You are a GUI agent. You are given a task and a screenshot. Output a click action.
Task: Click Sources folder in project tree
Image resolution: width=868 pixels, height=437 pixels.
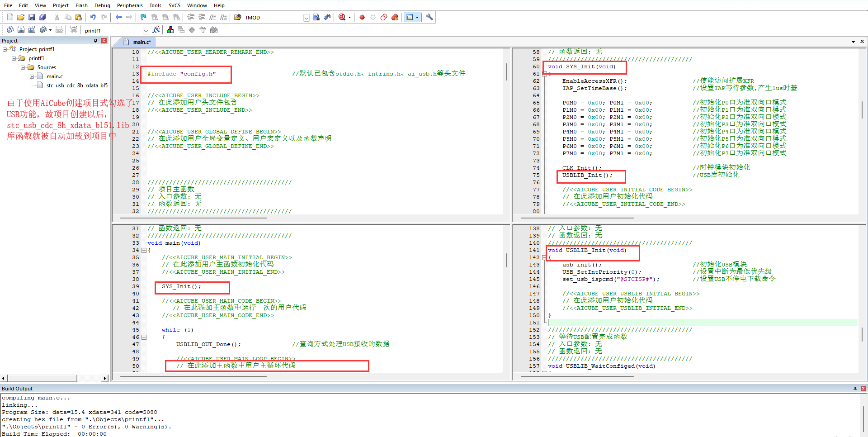(47, 67)
